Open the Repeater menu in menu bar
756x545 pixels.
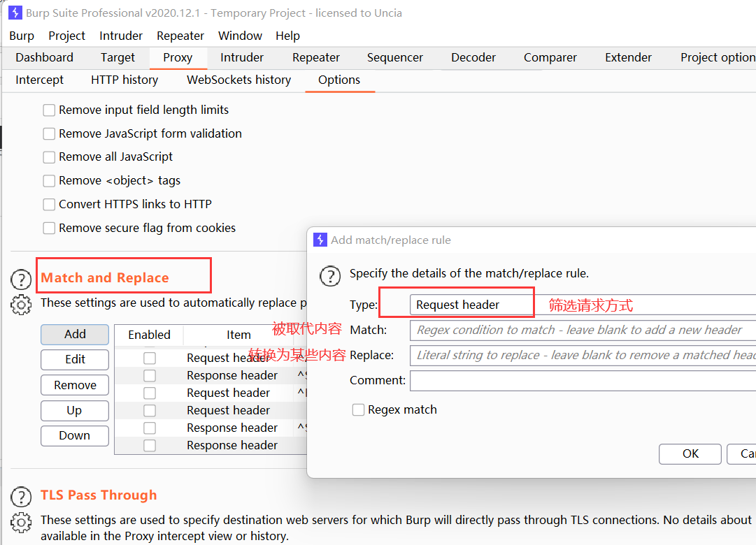click(x=180, y=36)
